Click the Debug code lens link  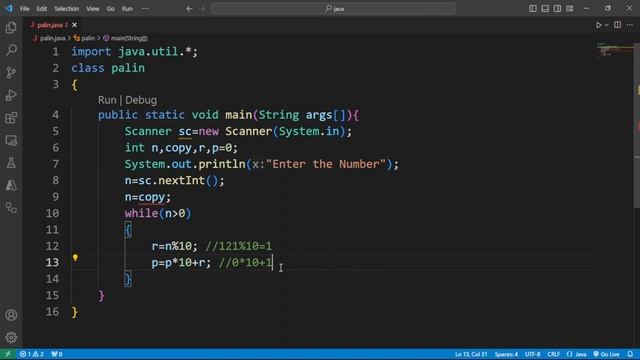(x=141, y=100)
